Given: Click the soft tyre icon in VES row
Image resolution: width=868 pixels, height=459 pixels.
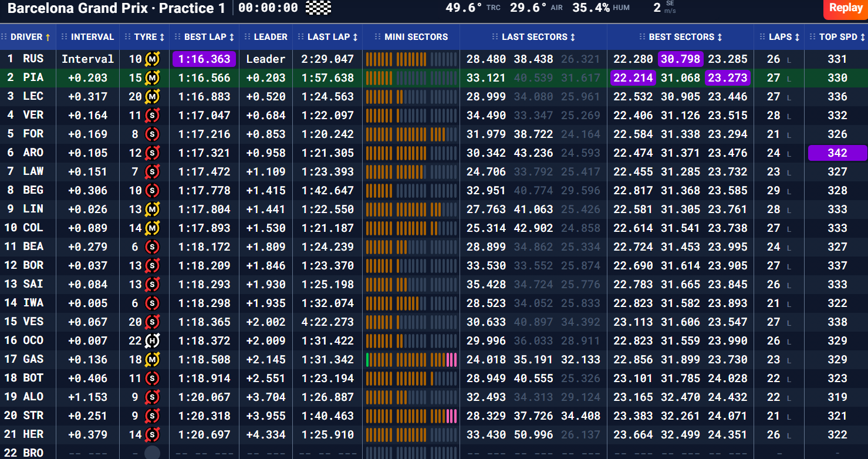Looking at the screenshot, I should point(153,322).
